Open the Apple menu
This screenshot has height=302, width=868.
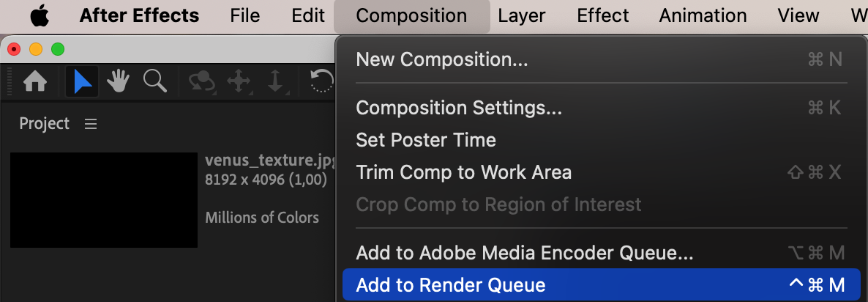39,15
